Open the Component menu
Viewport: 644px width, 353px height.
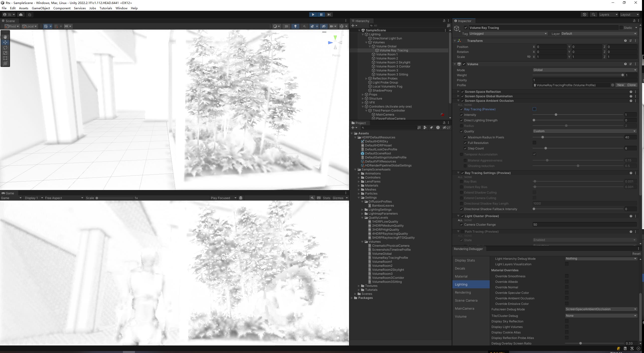pyautogui.click(x=62, y=8)
